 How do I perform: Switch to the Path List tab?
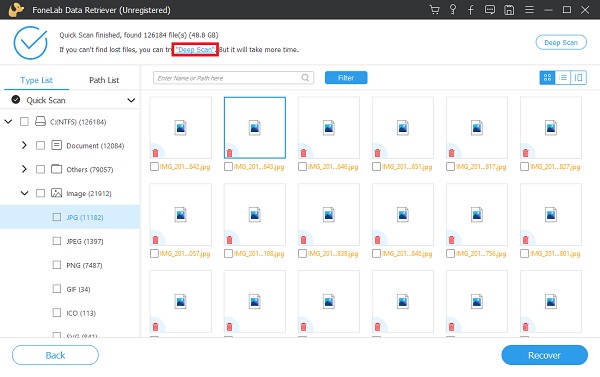pos(104,80)
